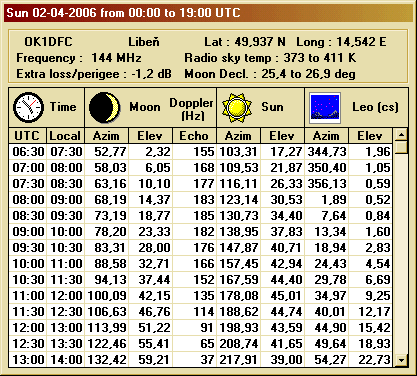The height and width of the screenshot is (376, 417).
Task: Click the Long 14,542 E text
Action: click(x=341, y=42)
